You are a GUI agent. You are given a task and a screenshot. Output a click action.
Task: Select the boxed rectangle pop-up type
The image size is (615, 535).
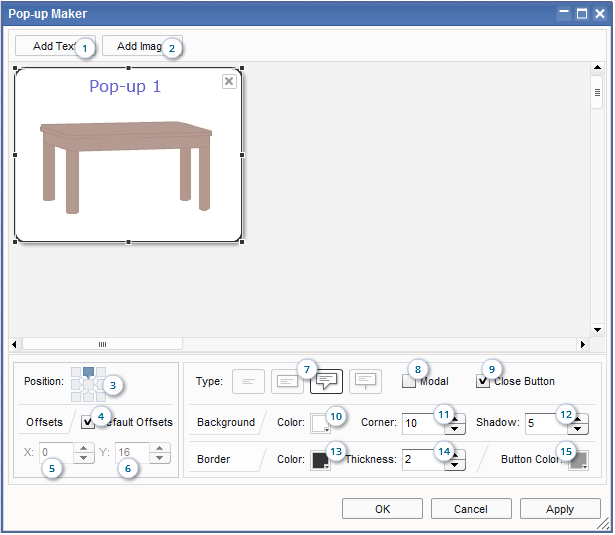tap(287, 382)
